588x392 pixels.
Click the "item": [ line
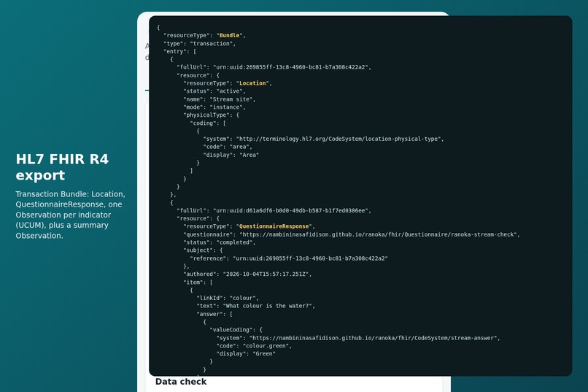[198, 282]
